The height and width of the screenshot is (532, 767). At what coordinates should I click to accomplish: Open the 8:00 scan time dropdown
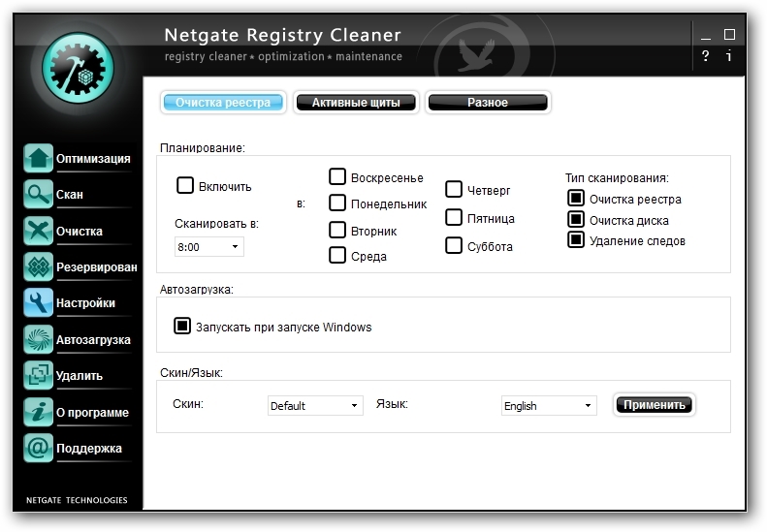(x=209, y=247)
